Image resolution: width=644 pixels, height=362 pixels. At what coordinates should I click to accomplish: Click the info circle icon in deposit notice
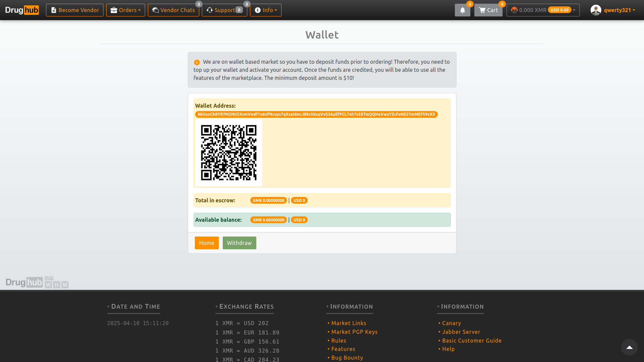point(197,62)
